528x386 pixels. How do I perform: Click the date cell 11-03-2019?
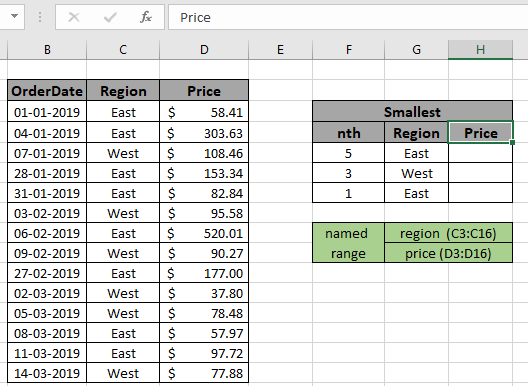pos(47,353)
